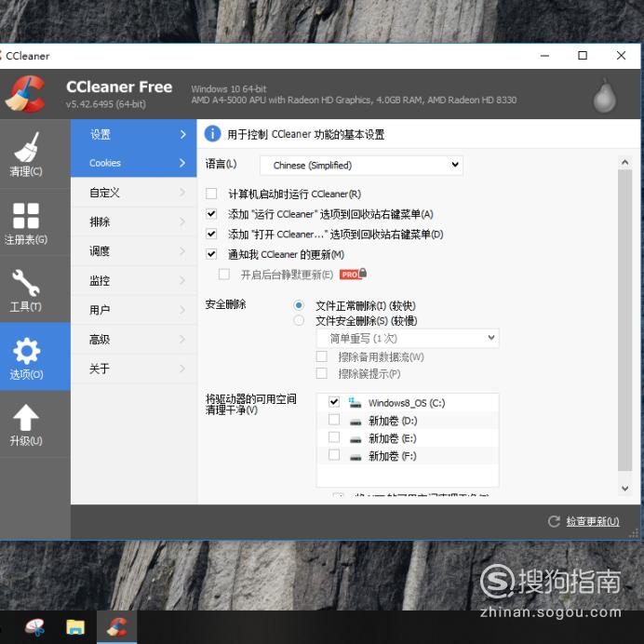Open the 简单重写 (1 次) dropdown
The image size is (644, 644).
click(408, 339)
